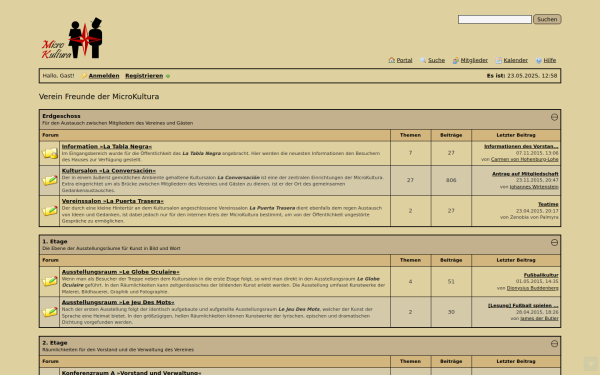The image size is (600, 375).
Task: Open the Mitglieder list link
Action: point(474,60)
